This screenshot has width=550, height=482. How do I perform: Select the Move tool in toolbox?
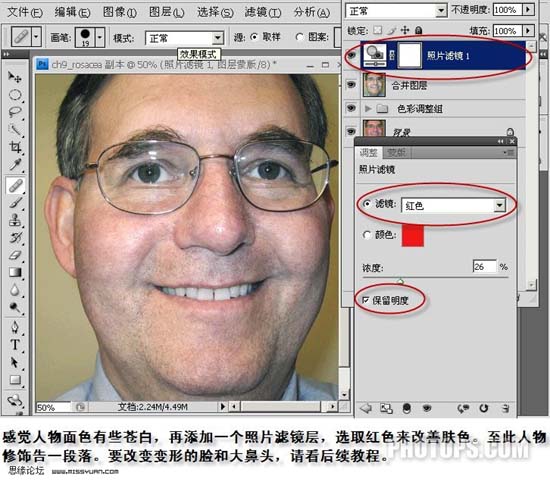pyautogui.click(x=14, y=76)
